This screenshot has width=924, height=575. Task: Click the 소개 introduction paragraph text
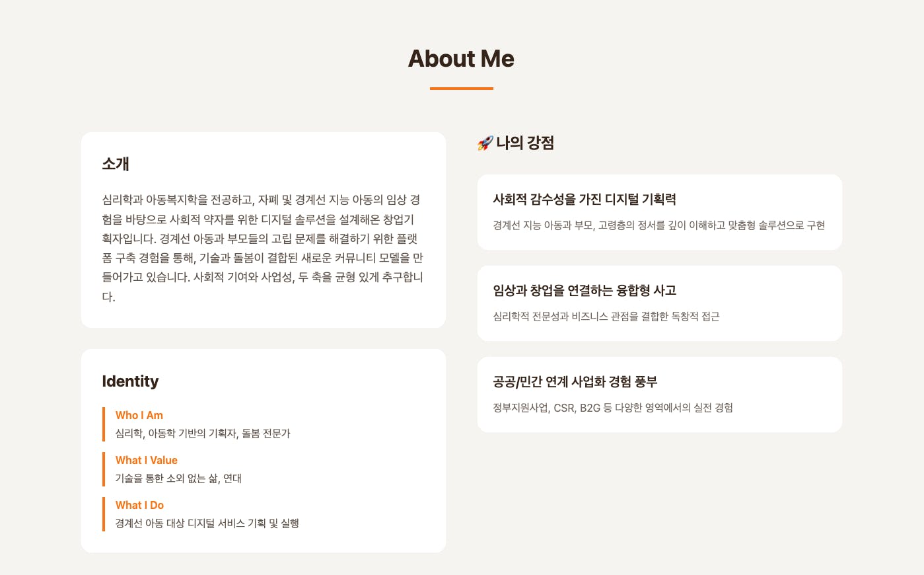click(263, 248)
